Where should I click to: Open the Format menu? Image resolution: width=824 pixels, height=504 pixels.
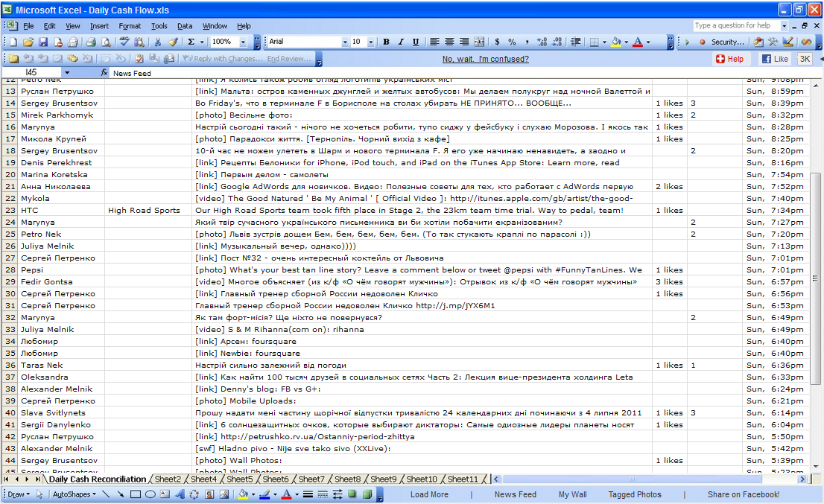coord(130,26)
